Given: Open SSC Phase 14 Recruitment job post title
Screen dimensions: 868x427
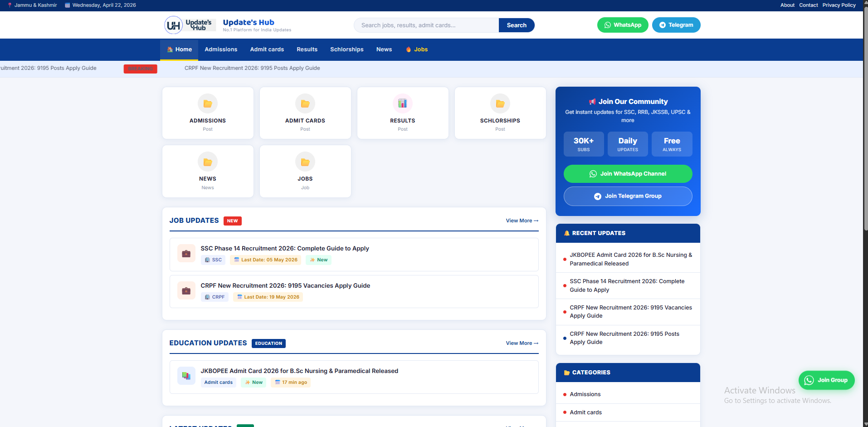Looking at the screenshot, I should coord(285,249).
